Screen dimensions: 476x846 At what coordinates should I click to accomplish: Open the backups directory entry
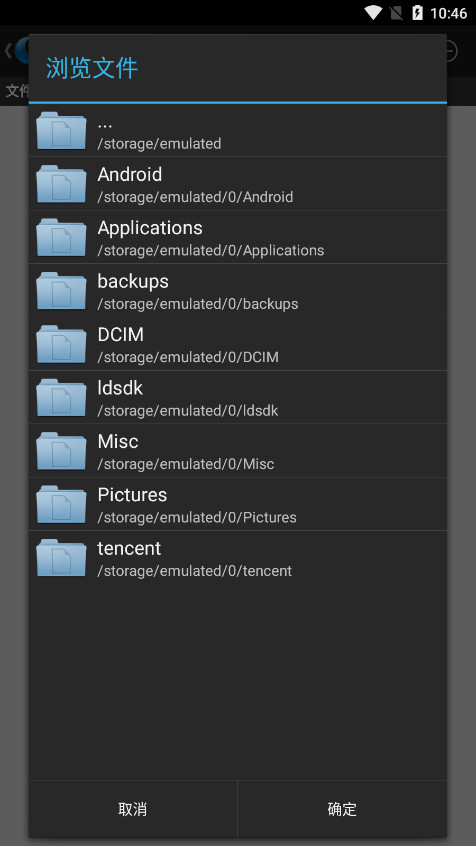pos(237,291)
